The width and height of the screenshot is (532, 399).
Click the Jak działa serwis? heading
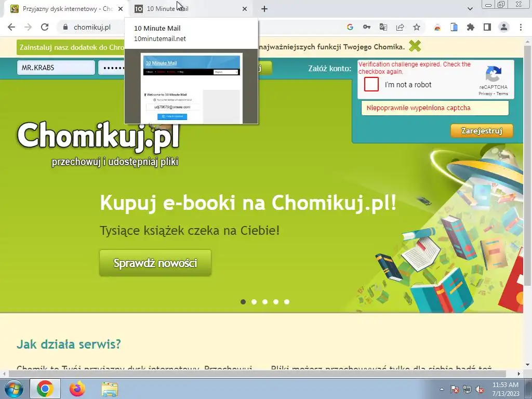pyautogui.click(x=69, y=344)
